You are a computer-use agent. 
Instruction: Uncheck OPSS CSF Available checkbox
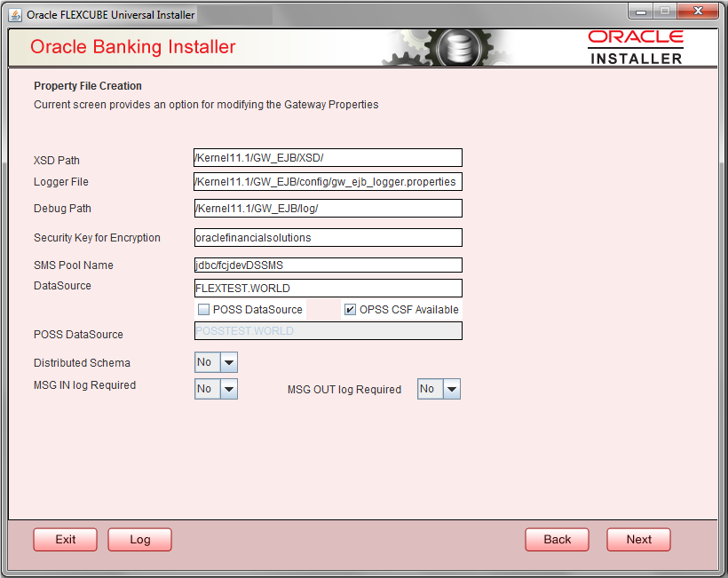click(350, 310)
